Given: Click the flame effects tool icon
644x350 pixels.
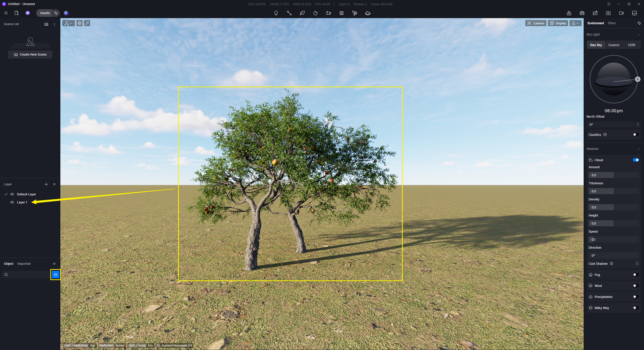Looking at the screenshot, I should tap(315, 13).
